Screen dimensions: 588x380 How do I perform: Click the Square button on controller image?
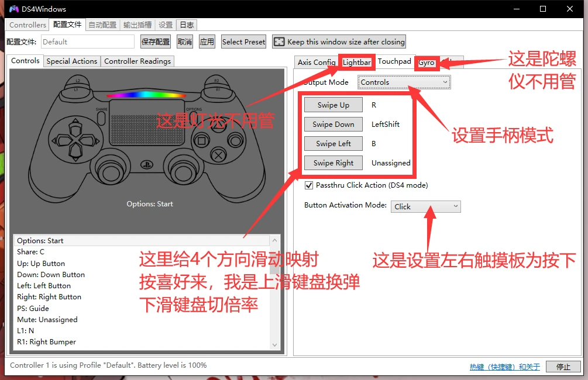tap(201, 141)
